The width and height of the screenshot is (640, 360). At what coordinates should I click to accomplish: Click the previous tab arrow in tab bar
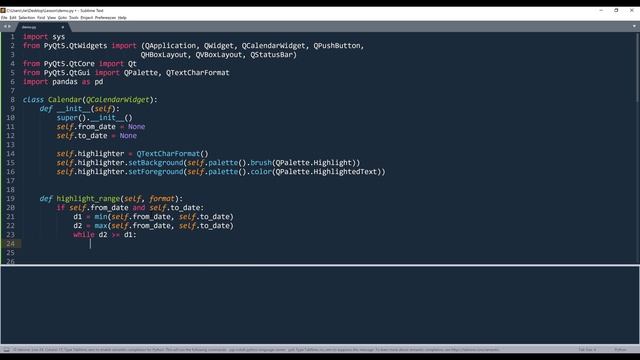[5, 27]
